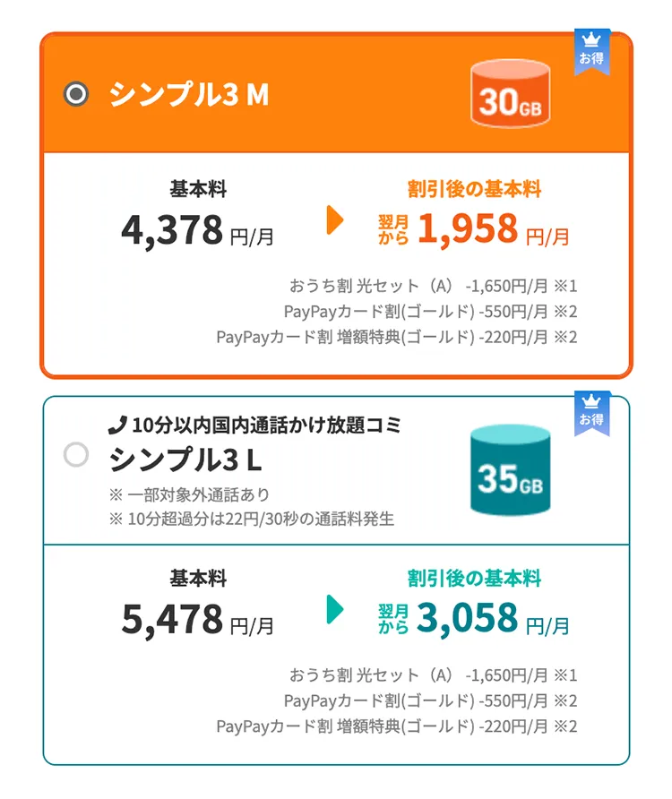The image size is (672, 799).
Task: Click the お得 crown ribbon on the L plan
Action: (591, 414)
